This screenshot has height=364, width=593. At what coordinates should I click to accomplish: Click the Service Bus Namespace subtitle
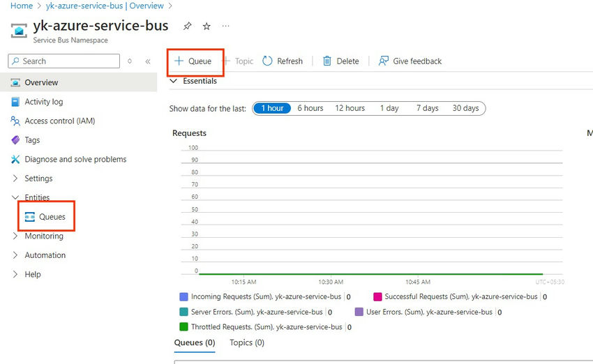tap(70, 40)
